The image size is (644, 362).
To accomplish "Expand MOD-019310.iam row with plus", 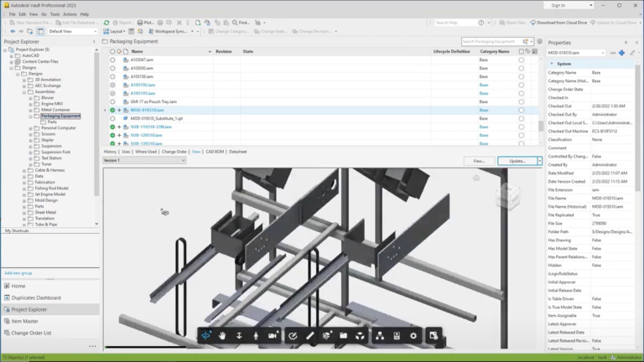I will point(120,110).
